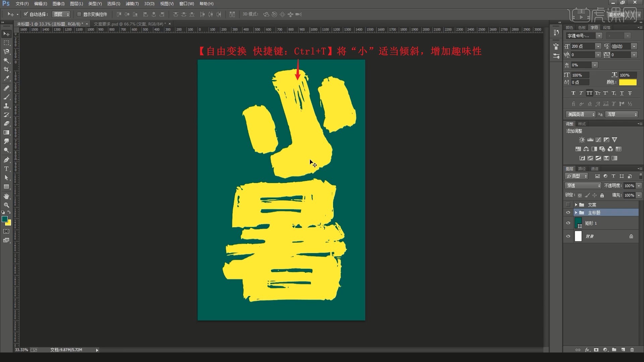Click the 不透明度 100% input field
Viewport: 644px width, 362px height.
point(629,185)
